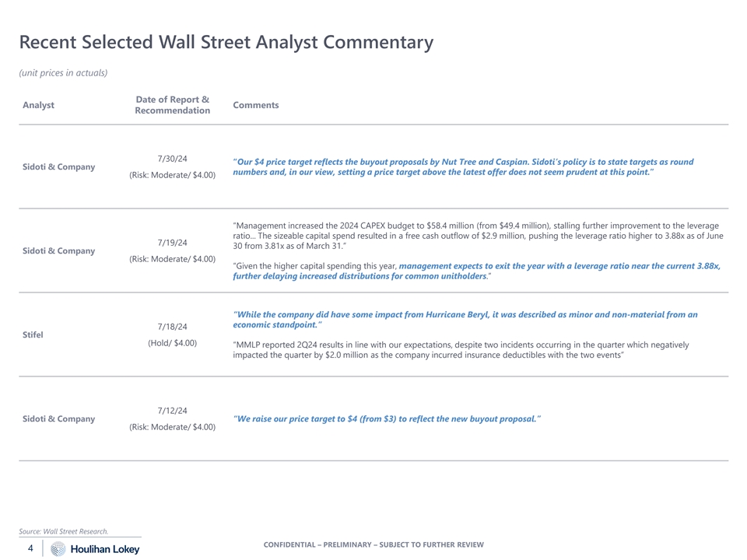Screen dimensions: 747x560
Task: Click the highlighted leverage ratio 3.88x quote
Action: point(476,271)
